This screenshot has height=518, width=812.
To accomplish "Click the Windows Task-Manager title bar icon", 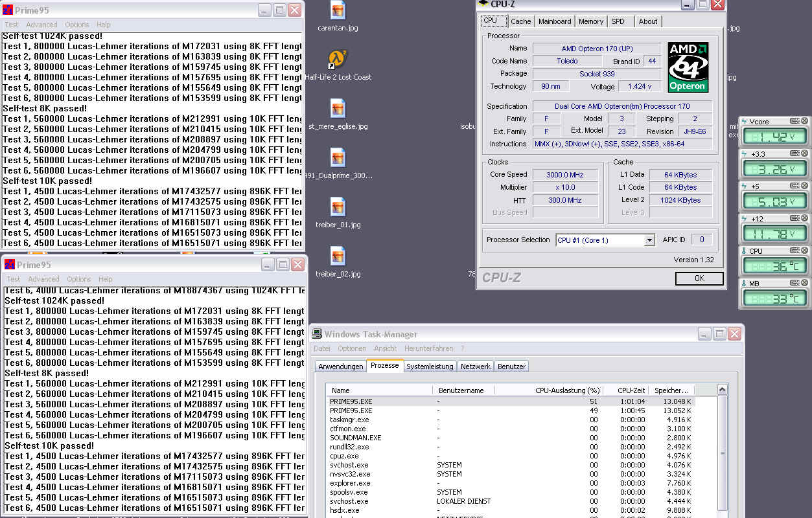I will click(x=317, y=334).
